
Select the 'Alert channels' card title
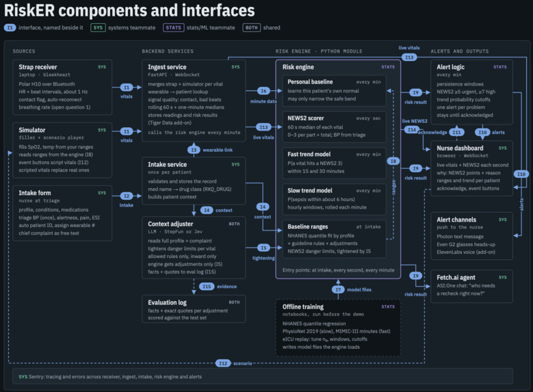[x=456, y=220]
